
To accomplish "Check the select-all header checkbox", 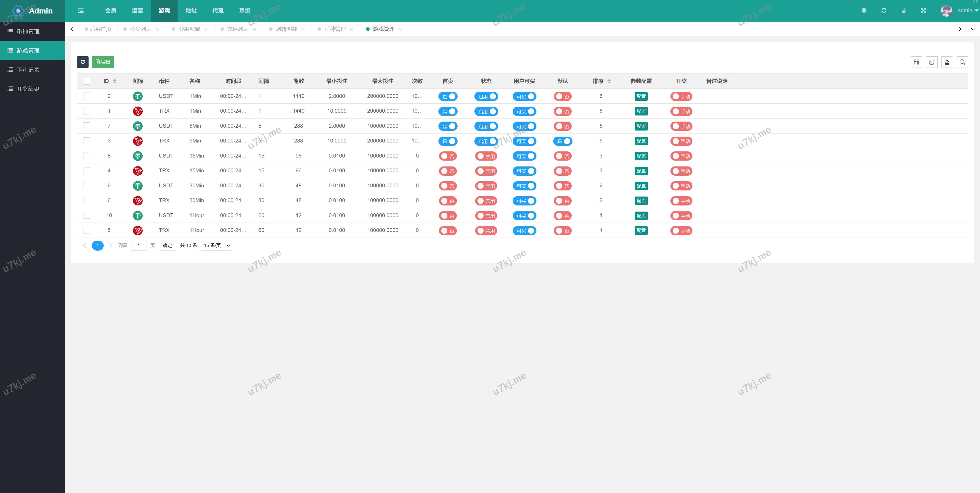I will [87, 81].
